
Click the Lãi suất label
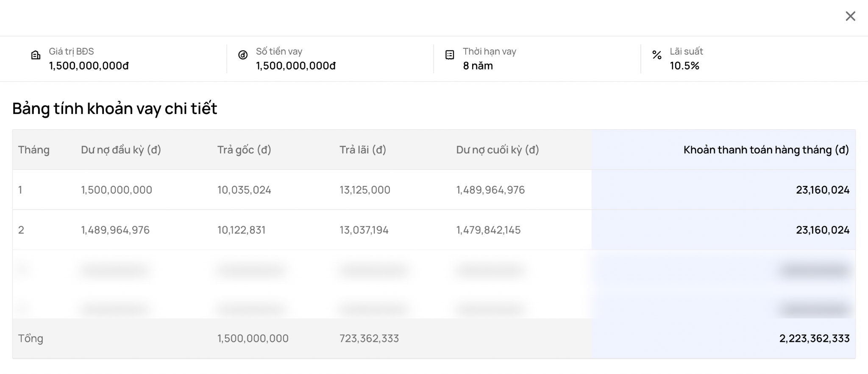point(686,51)
